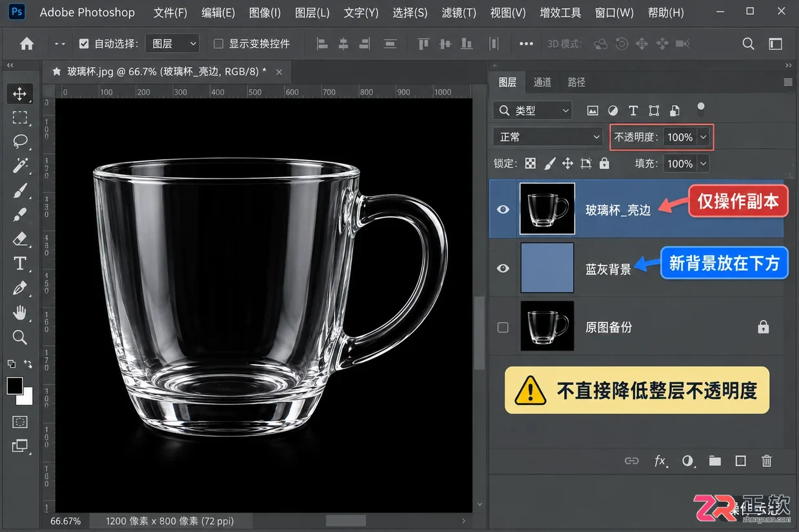Open the Layers panel menu icon
The image size is (799, 532).
787,83
